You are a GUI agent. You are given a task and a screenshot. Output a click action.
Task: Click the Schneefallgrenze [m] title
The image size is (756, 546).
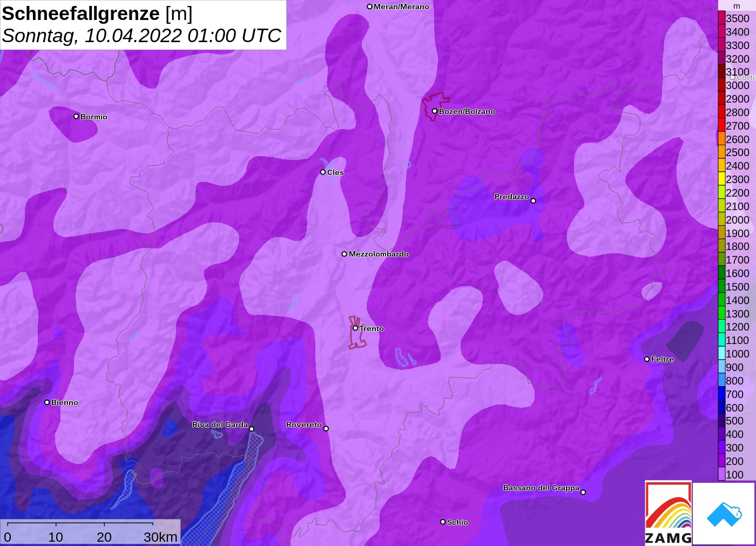pyautogui.click(x=97, y=14)
